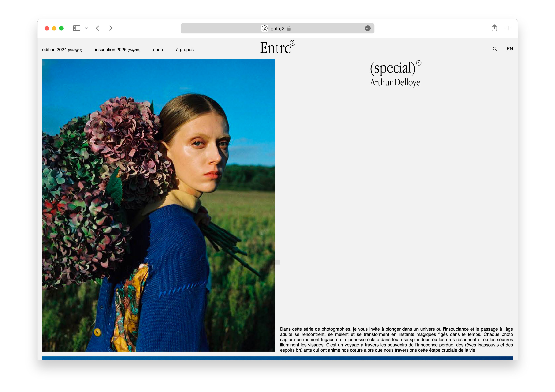Open the share sheet icon
This screenshot has width=555, height=392.
(494, 28)
